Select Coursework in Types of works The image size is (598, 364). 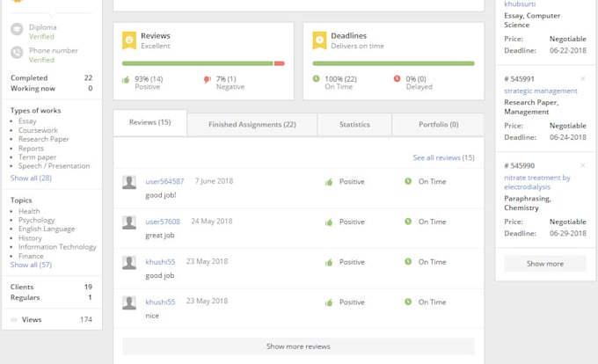pos(38,130)
